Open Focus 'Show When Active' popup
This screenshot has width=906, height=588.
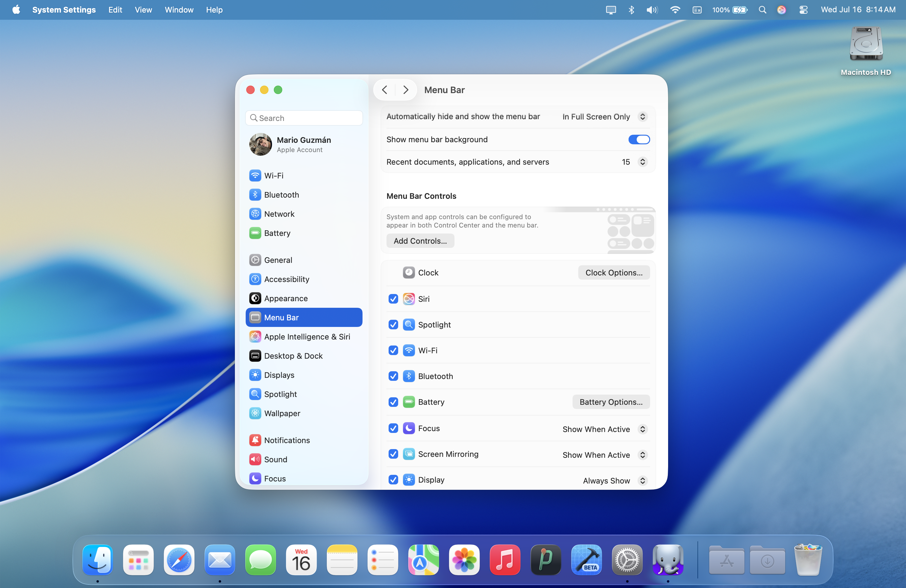click(605, 429)
